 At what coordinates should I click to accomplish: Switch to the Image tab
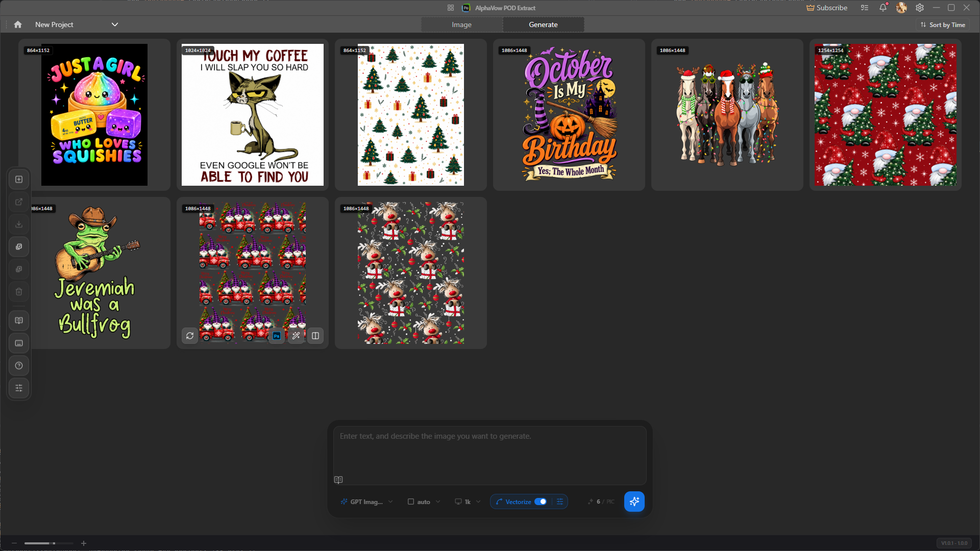[x=462, y=24]
